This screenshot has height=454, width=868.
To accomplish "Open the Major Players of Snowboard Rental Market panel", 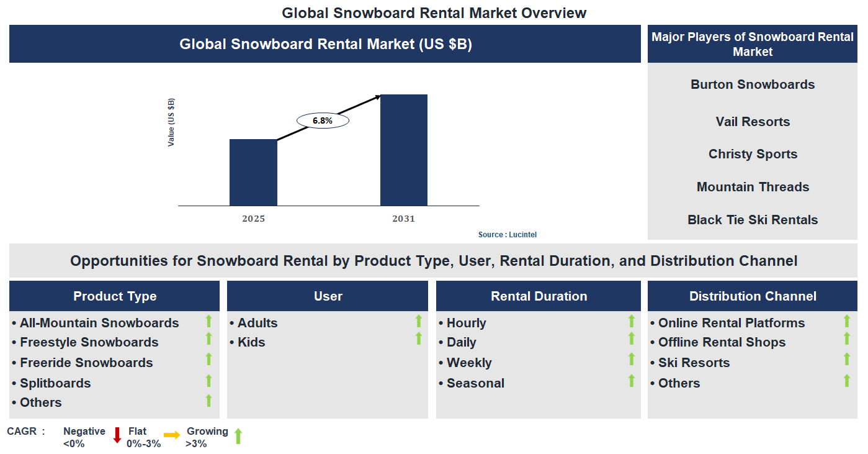I will pyautogui.click(x=752, y=44).
